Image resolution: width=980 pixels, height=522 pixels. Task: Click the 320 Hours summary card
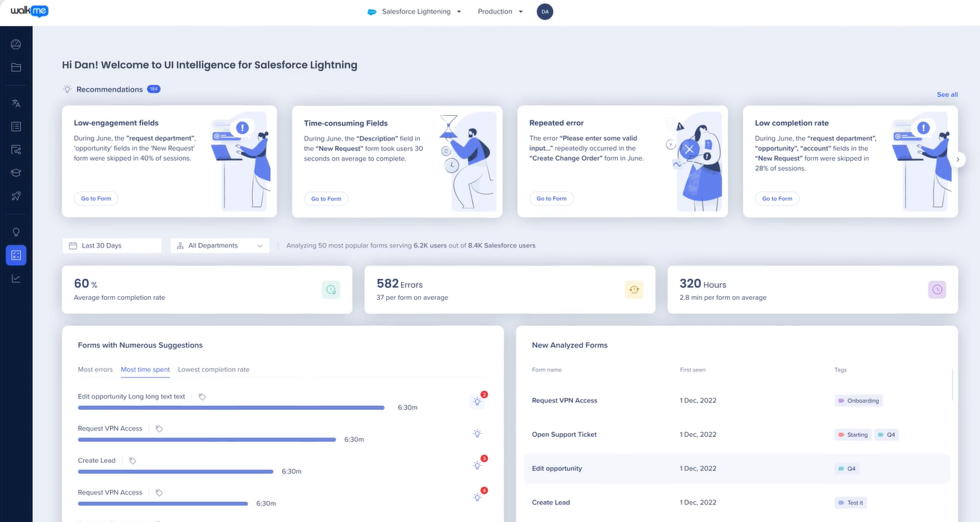(x=812, y=289)
